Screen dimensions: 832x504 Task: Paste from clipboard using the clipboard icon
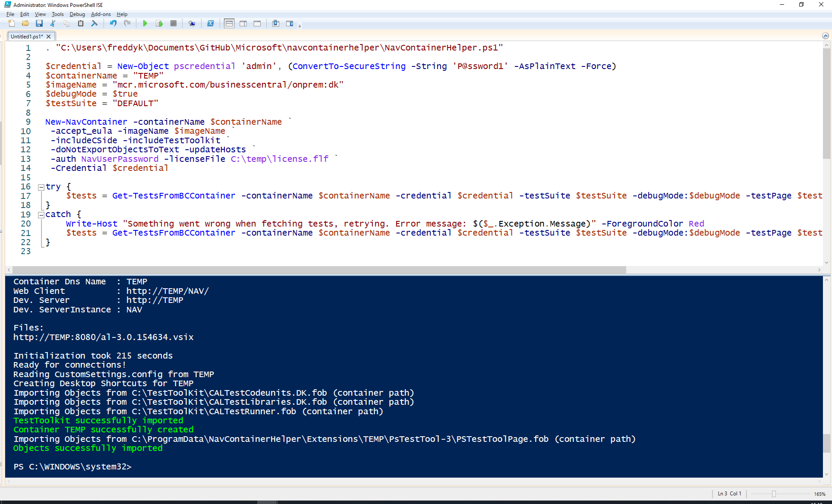[80, 23]
